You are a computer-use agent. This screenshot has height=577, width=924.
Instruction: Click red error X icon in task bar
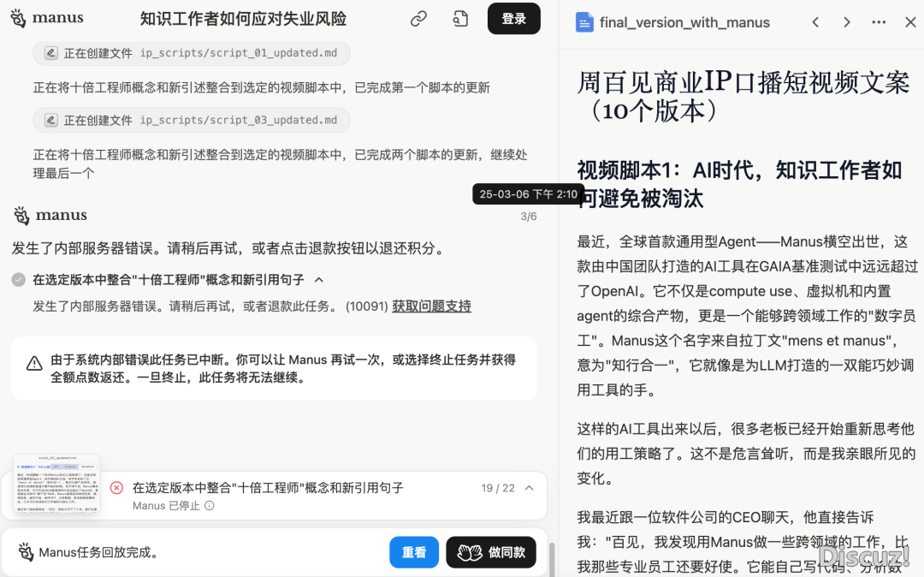point(116,488)
